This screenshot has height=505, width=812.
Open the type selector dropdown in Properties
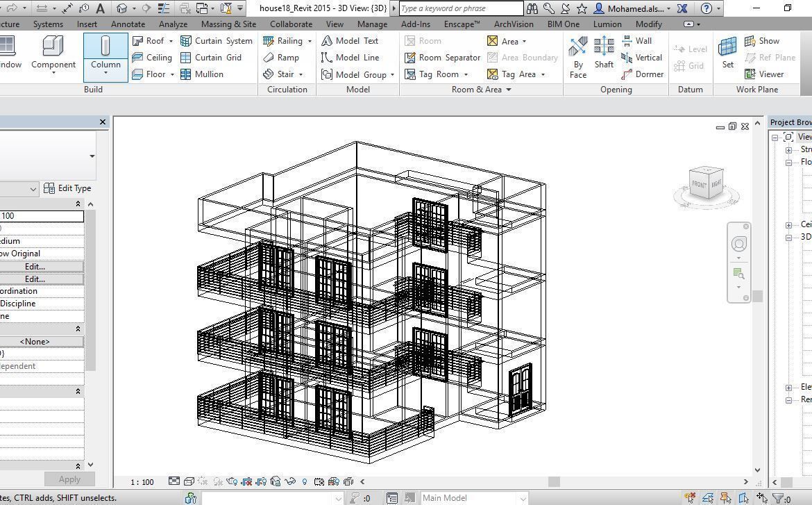click(92, 156)
